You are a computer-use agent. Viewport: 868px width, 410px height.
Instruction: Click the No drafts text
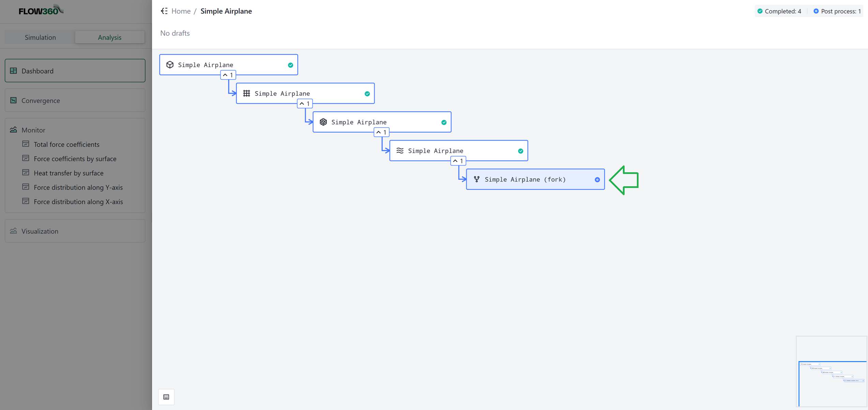(x=175, y=33)
